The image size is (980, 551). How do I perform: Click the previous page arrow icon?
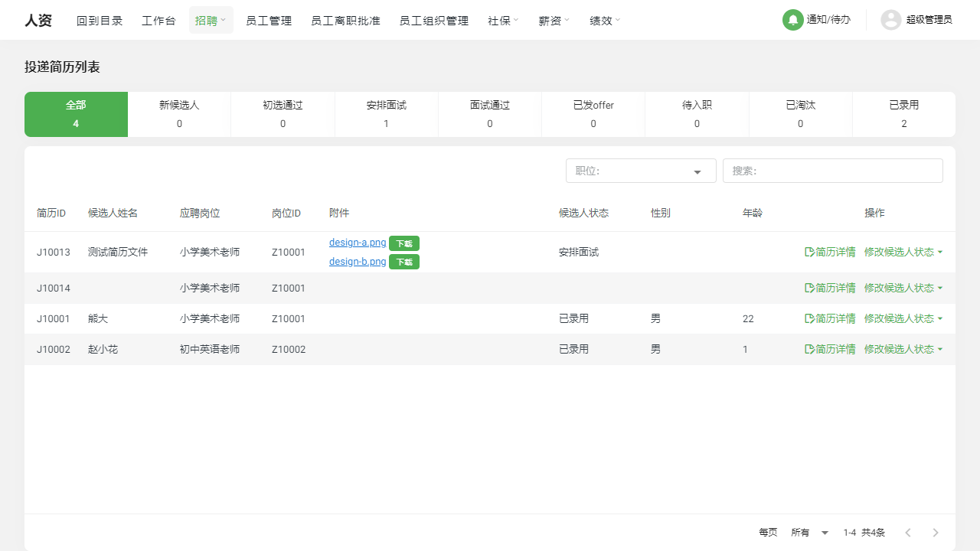click(908, 532)
